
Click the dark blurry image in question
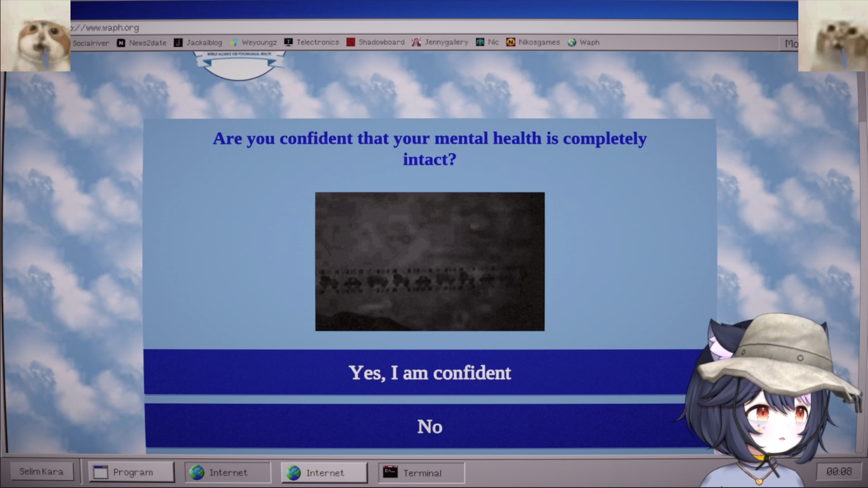coord(430,261)
